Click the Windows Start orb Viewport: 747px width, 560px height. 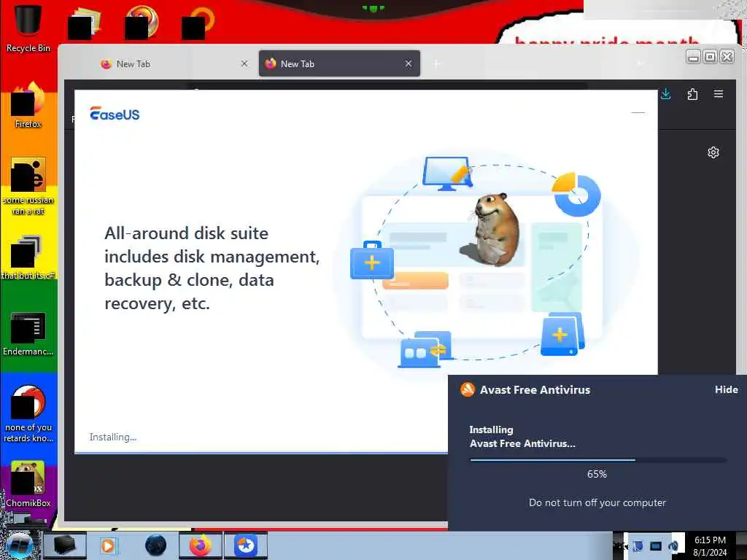coord(18,545)
